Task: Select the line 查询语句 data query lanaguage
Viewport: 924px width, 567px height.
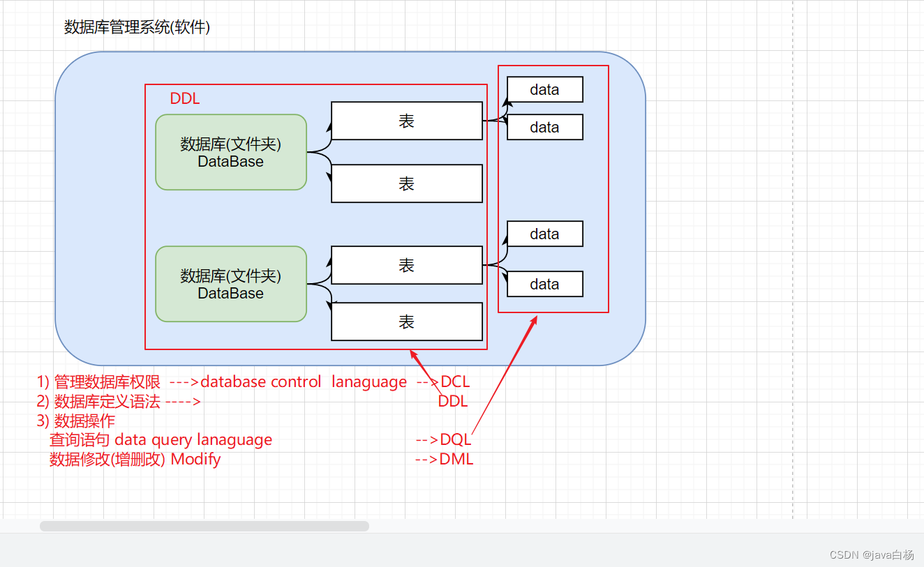Action: pyautogui.click(x=161, y=440)
